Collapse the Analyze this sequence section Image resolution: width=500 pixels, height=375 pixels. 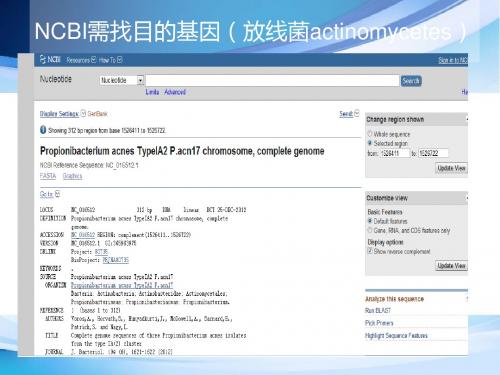pos(466,299)
